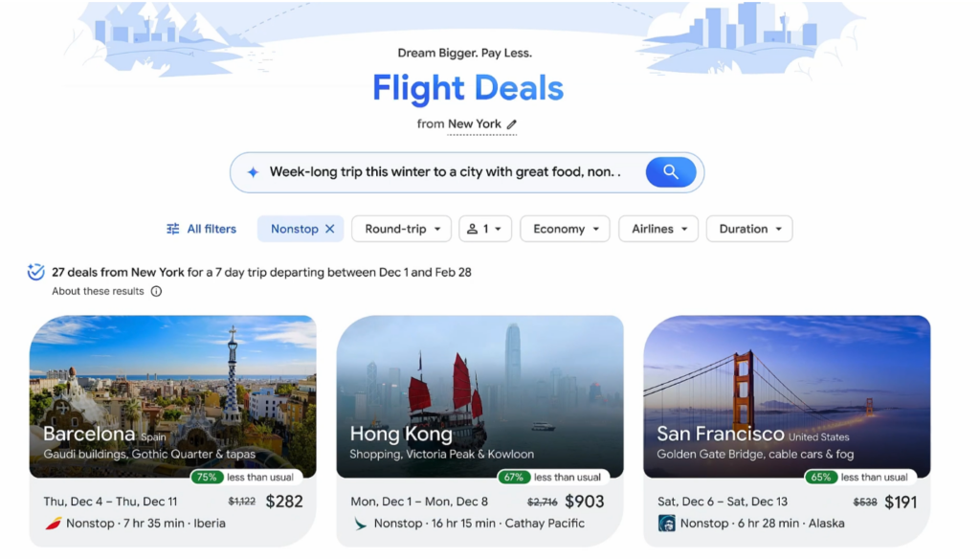Click into the trip description search field

pyautogui.click(x=445, y=172)
